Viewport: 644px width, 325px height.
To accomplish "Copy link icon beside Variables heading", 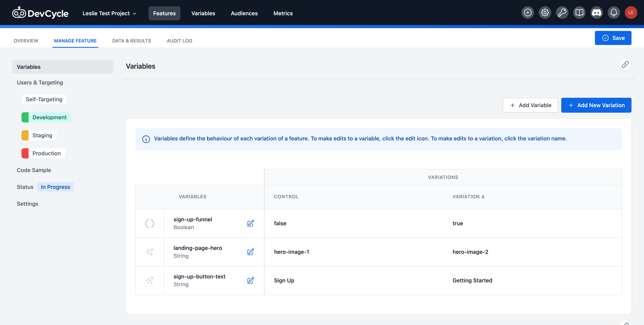I will pyautogui.click(x=625, y=65).
